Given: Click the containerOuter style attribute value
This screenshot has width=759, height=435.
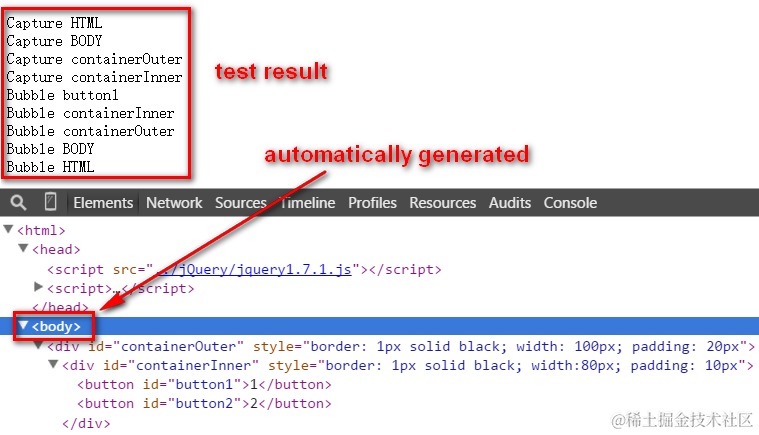Looking at the screenshot, I should click(525, 346).
